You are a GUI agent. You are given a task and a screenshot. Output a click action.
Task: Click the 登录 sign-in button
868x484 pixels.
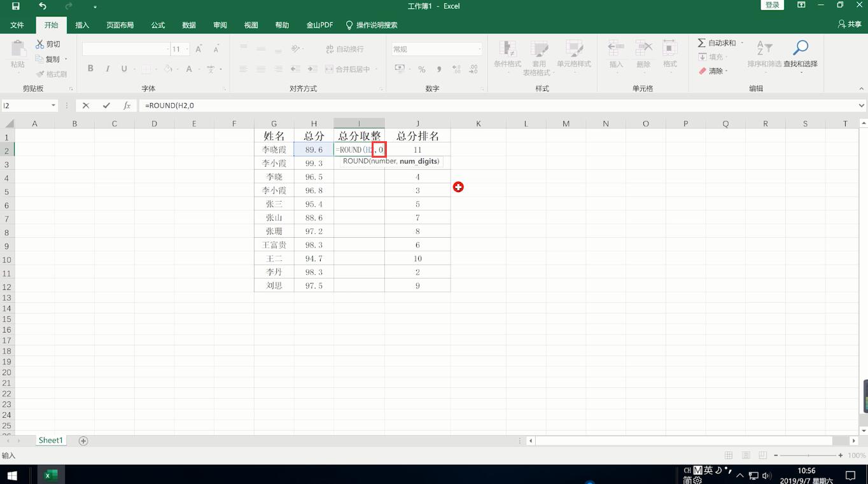(772, 5)
